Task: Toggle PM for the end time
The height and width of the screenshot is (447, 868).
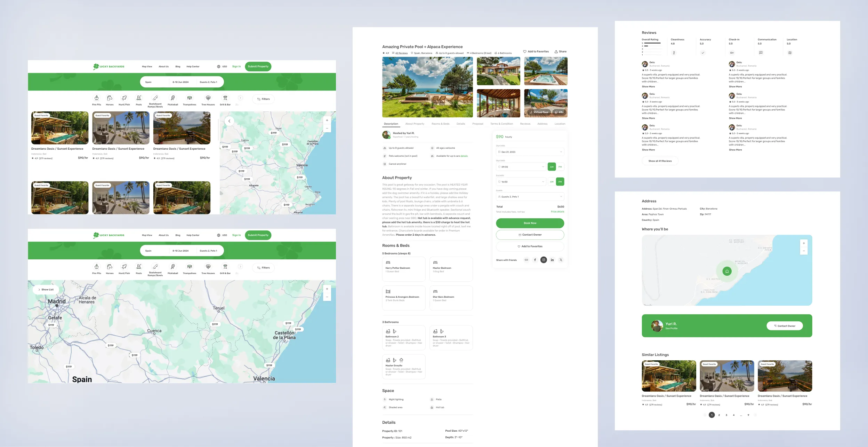Action: point(560,181)
